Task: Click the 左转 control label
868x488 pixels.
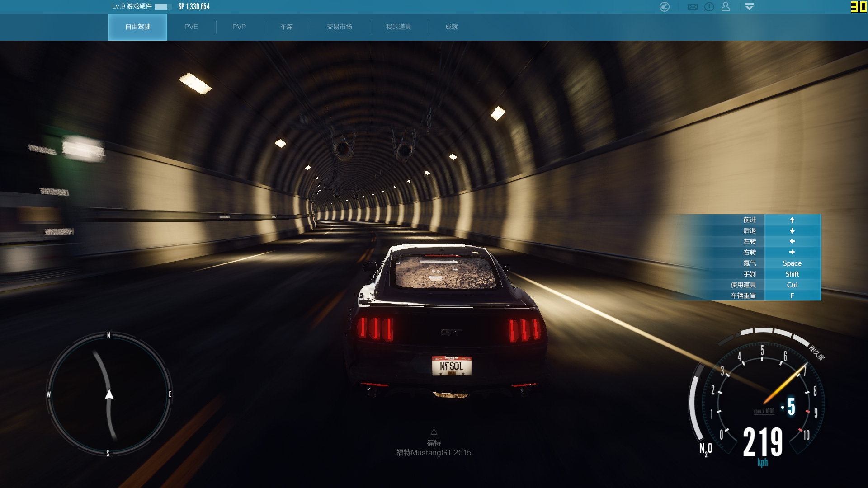Action: [750, 242]
